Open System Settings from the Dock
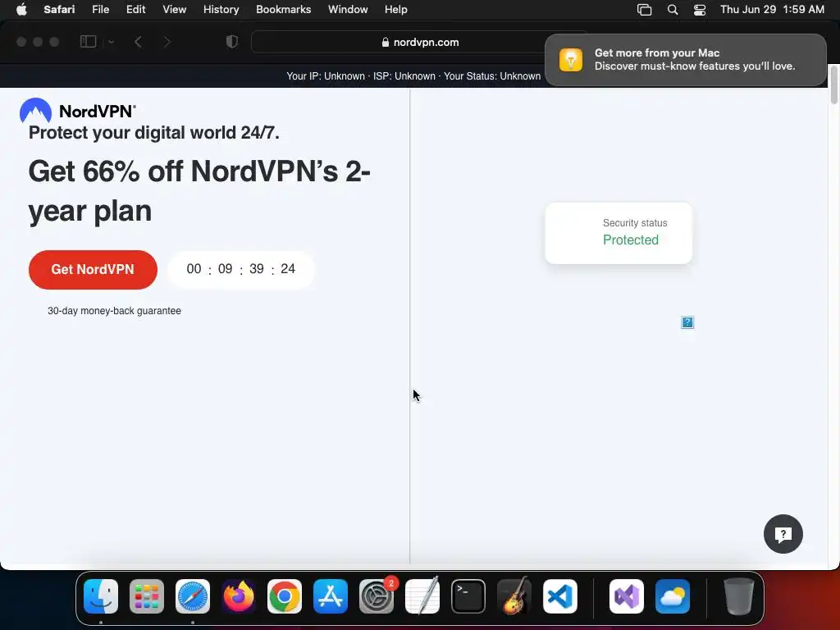The width and height of the screenshot is (840, 630). point(377,596)
